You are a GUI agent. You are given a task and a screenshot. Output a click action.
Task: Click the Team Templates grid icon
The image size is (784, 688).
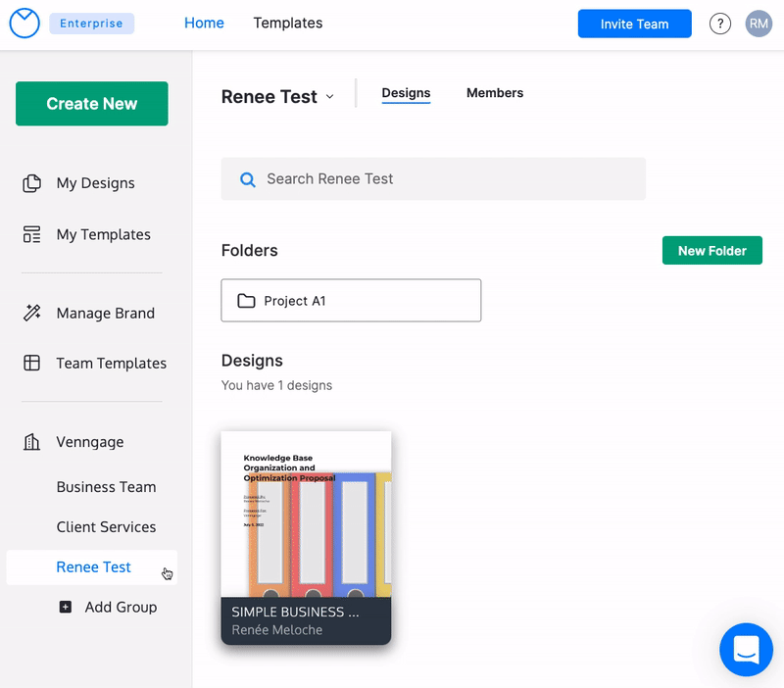[x=32, y=363]
